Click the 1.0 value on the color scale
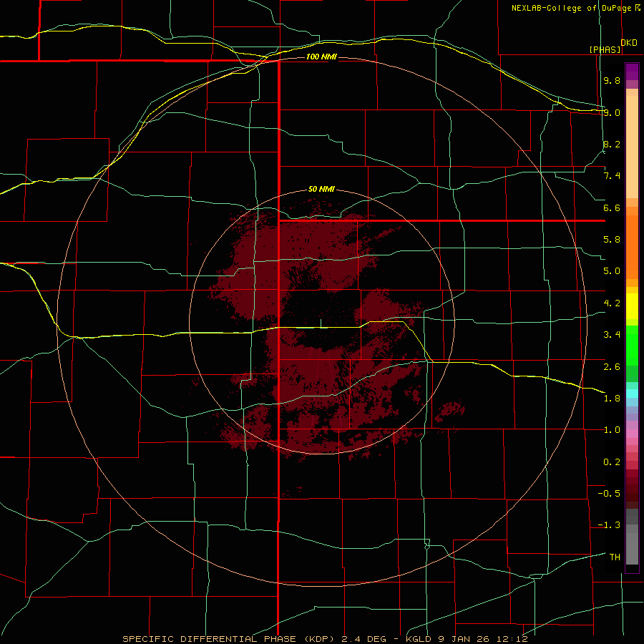Image resolution: width=644 pixels, height=644 pixels. pos(612,430)
